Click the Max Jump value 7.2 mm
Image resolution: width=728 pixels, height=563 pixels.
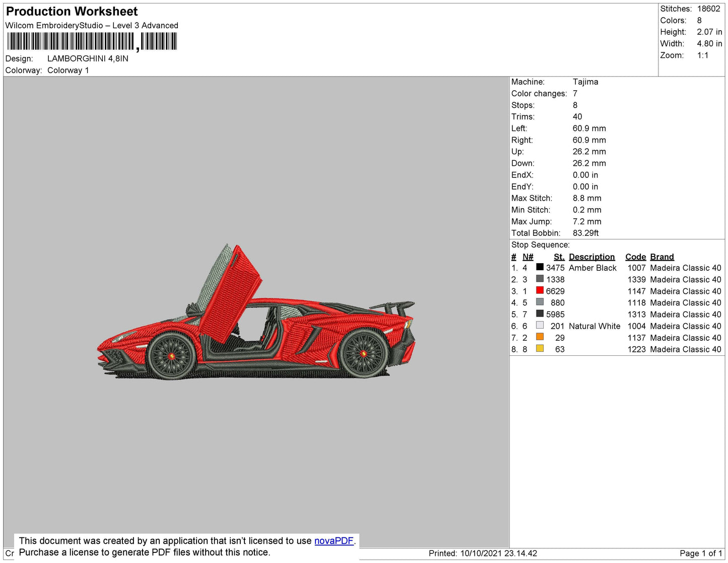coord(587,221)
